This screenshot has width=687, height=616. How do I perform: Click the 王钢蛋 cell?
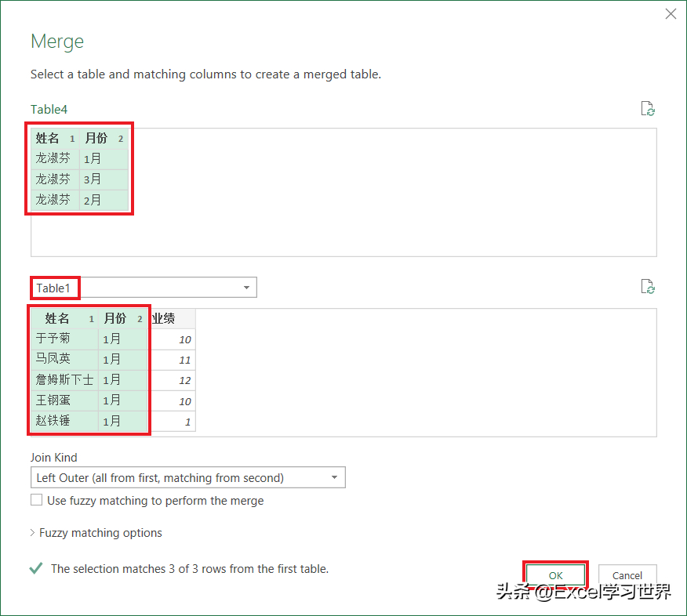(64, 400)
